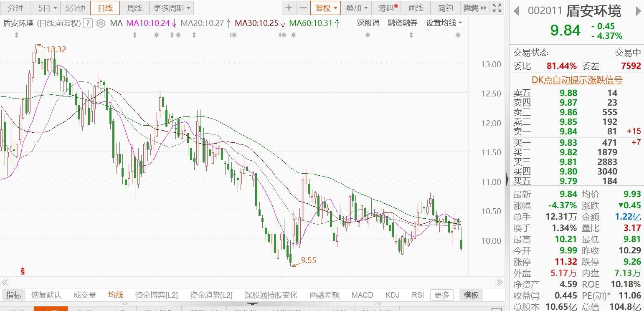Select the 周线 weekly period tab
The image size is (644, 311).
[x=134, y=8]
